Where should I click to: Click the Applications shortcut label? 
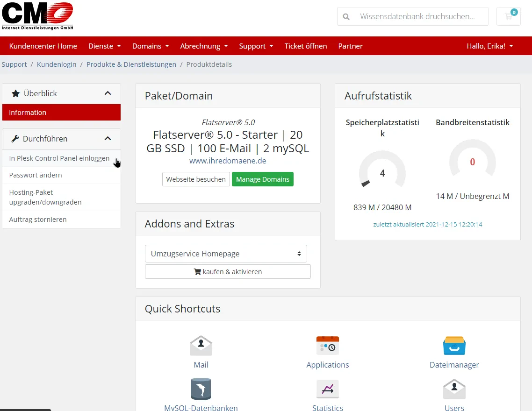coord(327,365)
